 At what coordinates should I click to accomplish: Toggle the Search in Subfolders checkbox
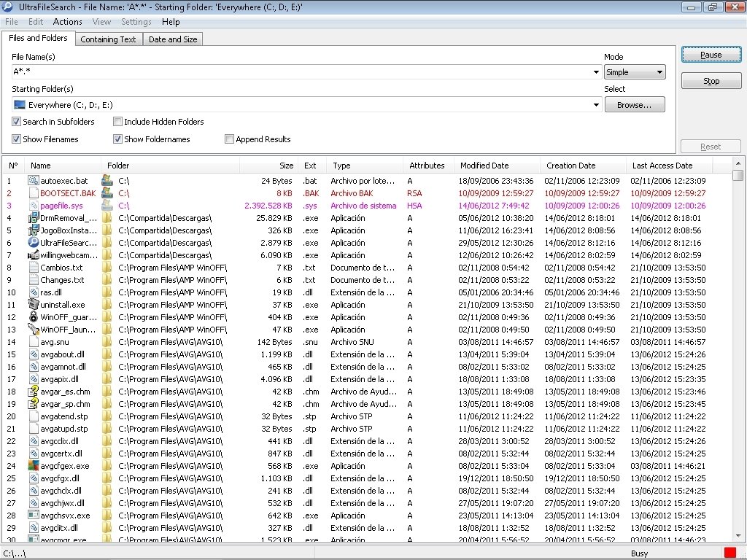pyautogui.click(x=16, y=122)
